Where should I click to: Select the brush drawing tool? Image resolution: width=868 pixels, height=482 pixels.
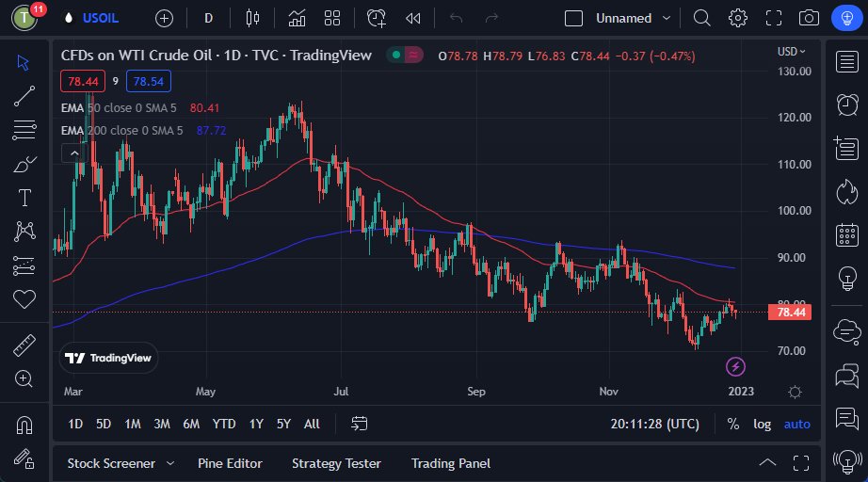click(x=24, y=164)
